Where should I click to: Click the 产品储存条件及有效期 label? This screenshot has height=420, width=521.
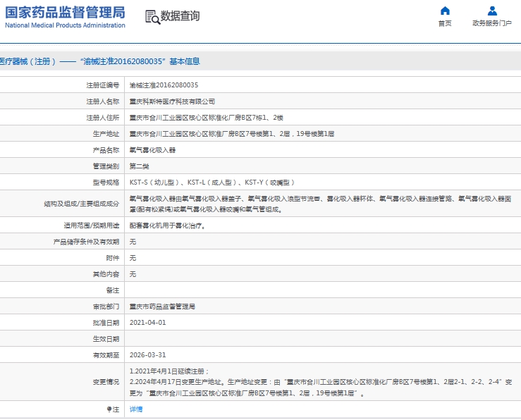coord(86,242)
